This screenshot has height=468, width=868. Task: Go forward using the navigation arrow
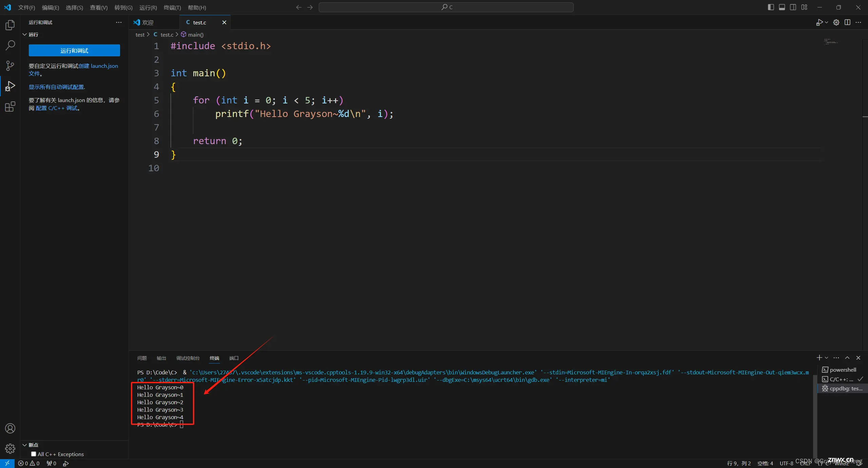click(x=310, y=7)
